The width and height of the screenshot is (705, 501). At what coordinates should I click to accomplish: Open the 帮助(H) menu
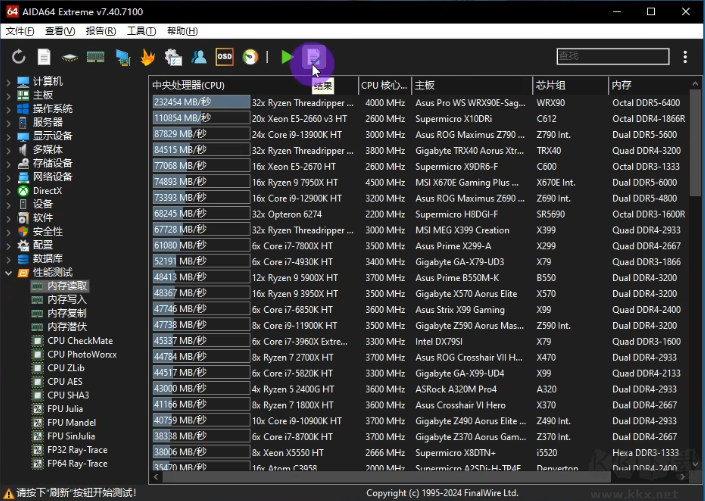[182, 31]
